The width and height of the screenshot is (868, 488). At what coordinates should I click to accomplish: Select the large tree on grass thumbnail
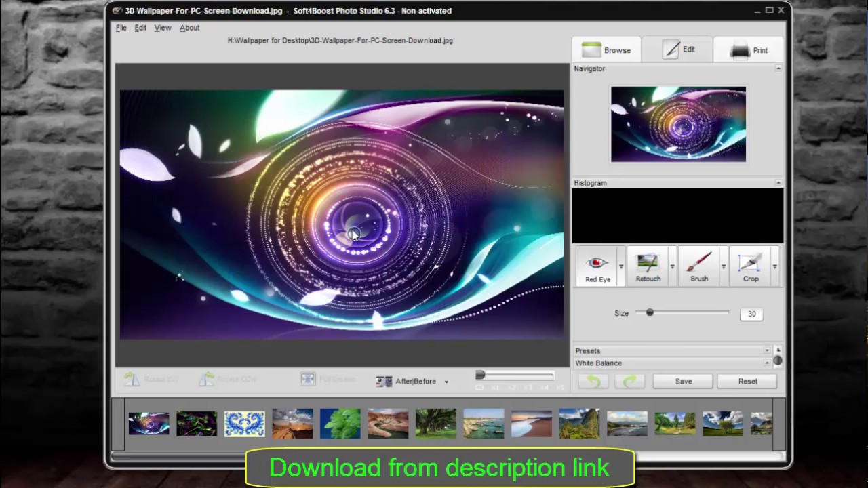[435, 424]
